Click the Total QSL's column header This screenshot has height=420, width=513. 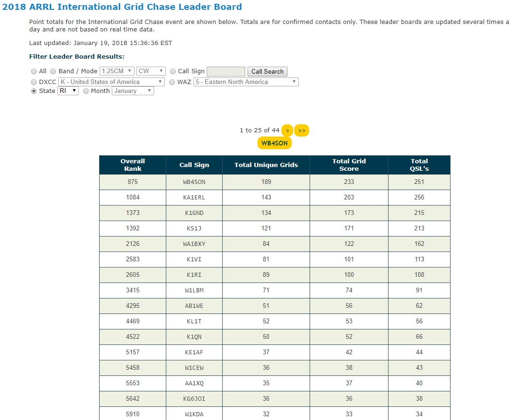419,165
